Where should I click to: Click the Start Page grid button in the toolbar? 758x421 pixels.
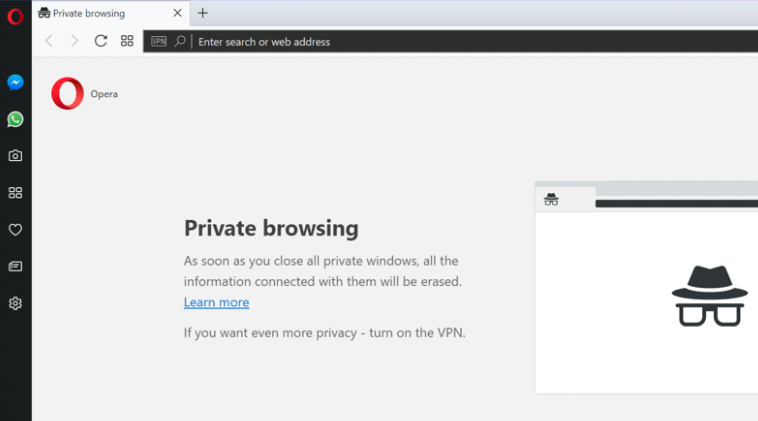pyautogui.click(x=127, y=41)
